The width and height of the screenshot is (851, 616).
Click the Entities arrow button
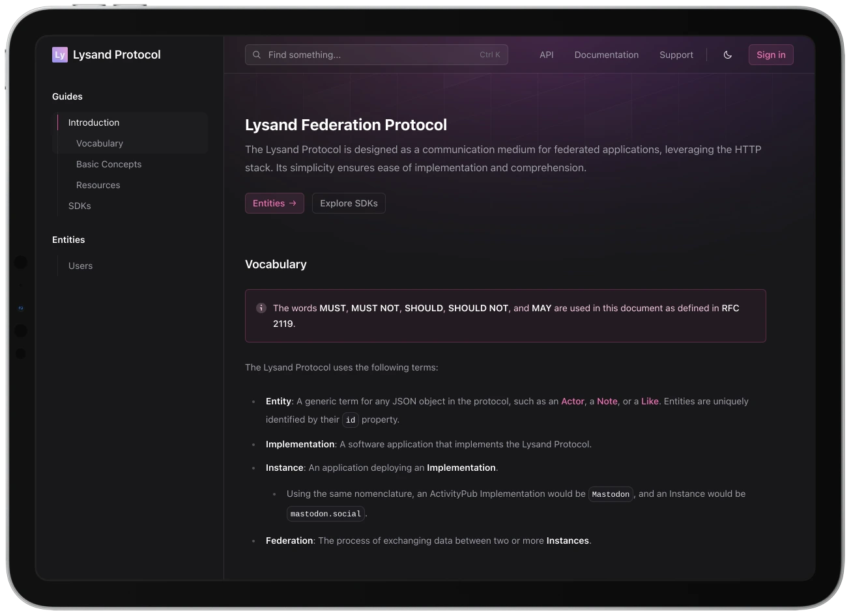coord(274,203)
